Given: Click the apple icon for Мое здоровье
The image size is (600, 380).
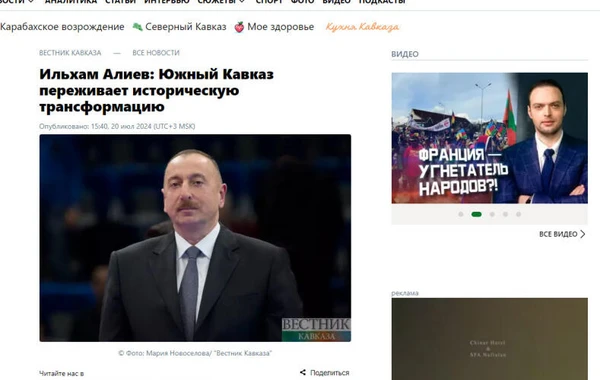Looking at the screenshot, I should pos(239,27).
